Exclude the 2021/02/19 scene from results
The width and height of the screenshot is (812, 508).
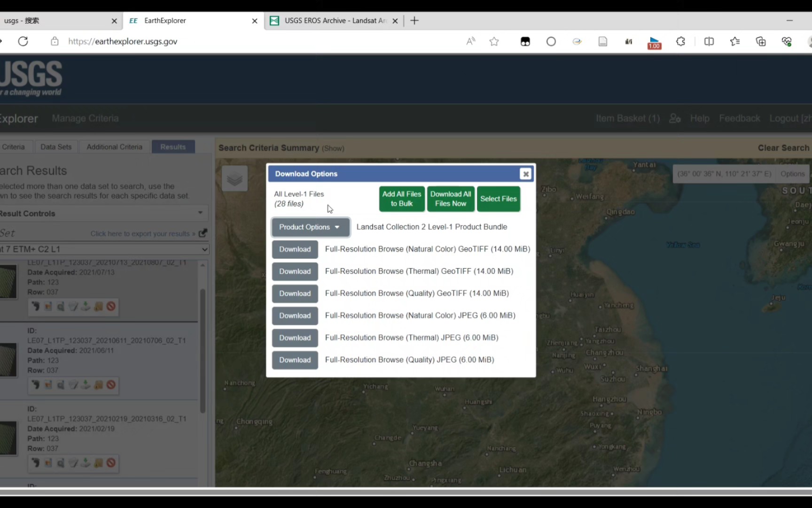tap(111, 463)
